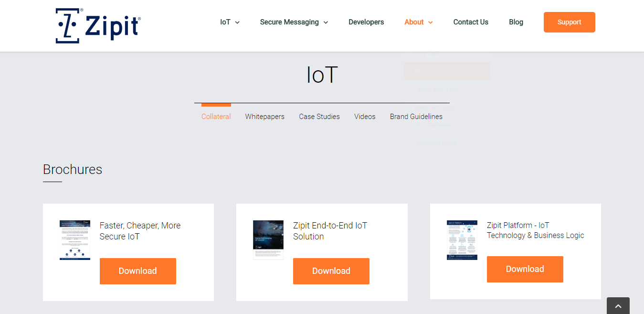Click the Zipit logo in header
The width and height of the screenshot is (644, 314).
98,26
